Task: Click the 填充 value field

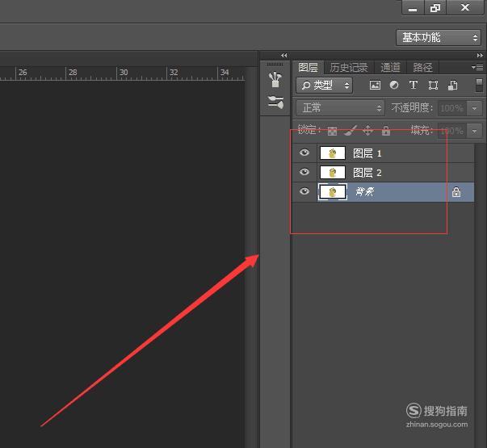Action: click(453, 131)
